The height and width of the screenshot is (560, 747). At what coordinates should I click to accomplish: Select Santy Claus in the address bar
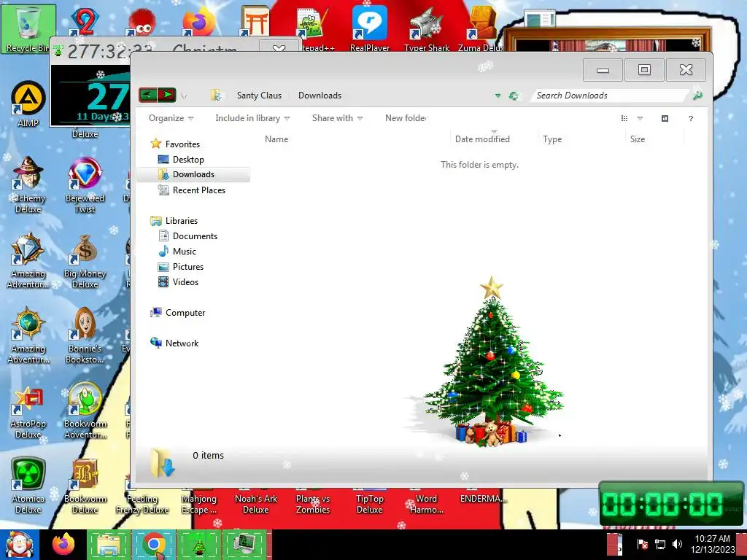259,96
